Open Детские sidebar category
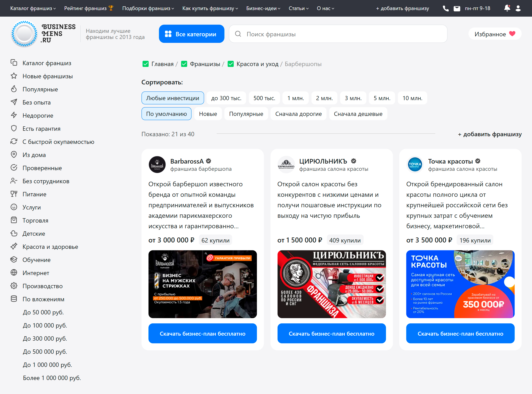Viewport: 532px width, 394px height. click(34, 234)
